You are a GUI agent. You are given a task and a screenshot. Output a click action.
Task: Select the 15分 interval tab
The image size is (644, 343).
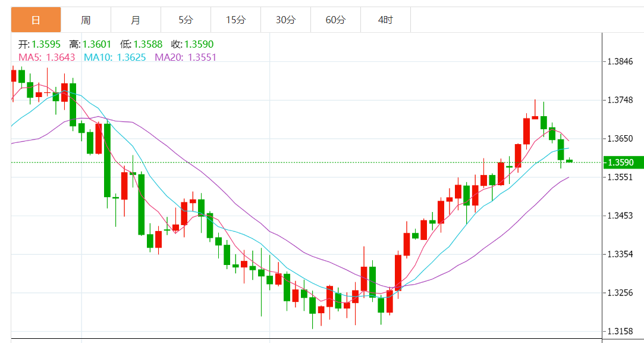click(x=235, y=20)
